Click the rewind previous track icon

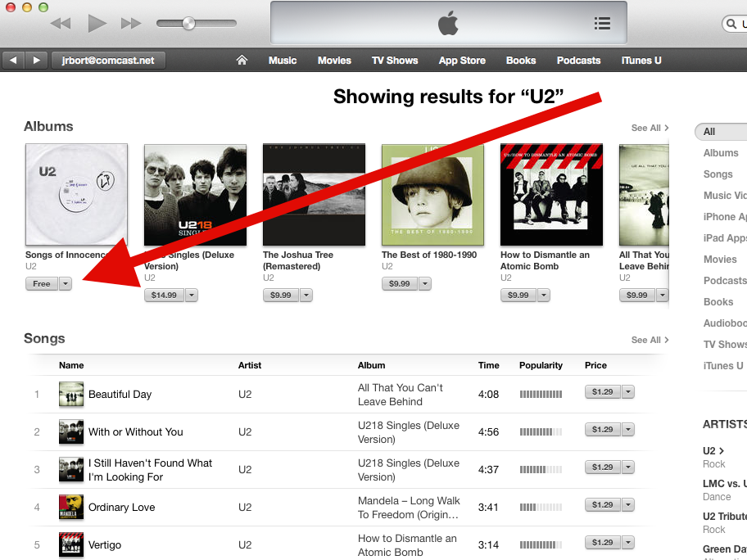click(61, 23)
